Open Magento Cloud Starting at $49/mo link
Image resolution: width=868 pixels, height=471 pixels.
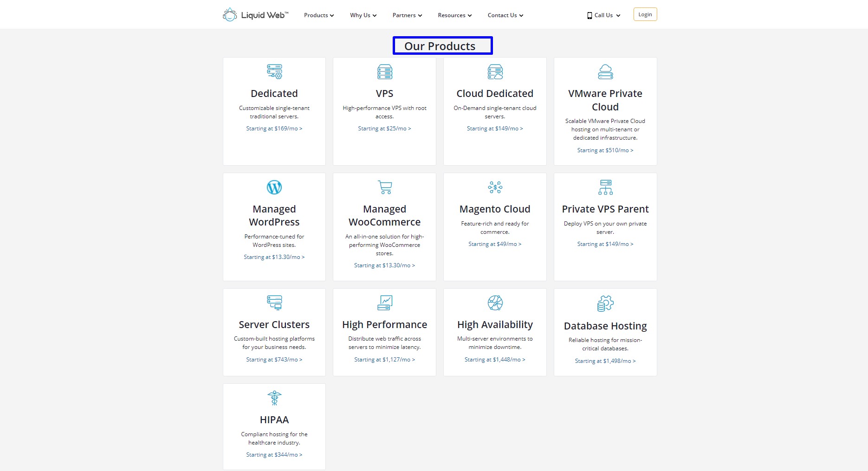click(x=495, y=244)
